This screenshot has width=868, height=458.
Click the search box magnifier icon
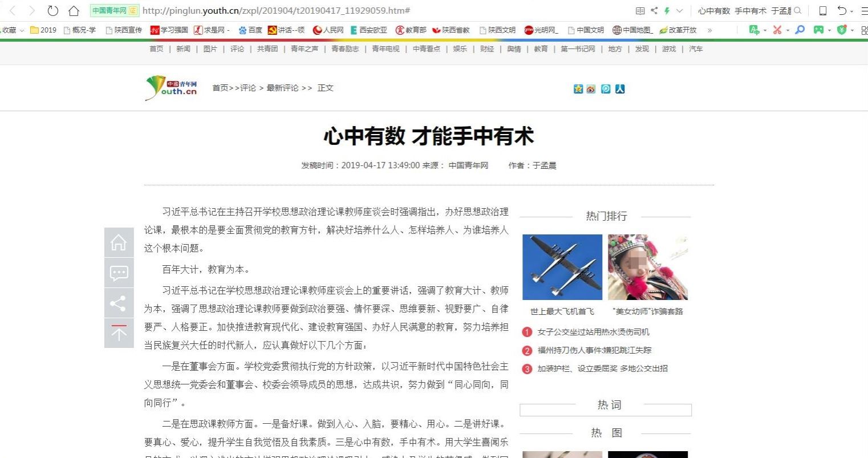(x=798, y=11)
